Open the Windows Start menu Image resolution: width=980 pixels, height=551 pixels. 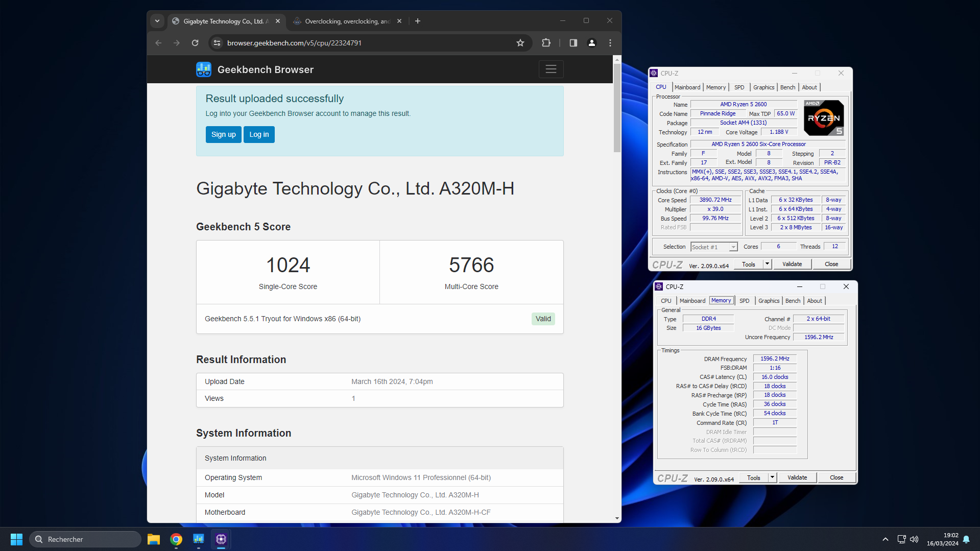pyautogui.click(x=16, y=539)
